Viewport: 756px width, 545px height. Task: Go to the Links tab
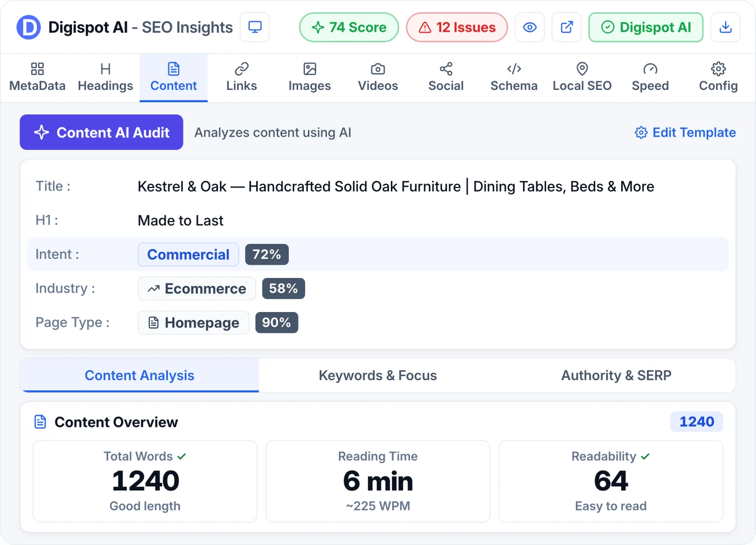pos(242,78)
